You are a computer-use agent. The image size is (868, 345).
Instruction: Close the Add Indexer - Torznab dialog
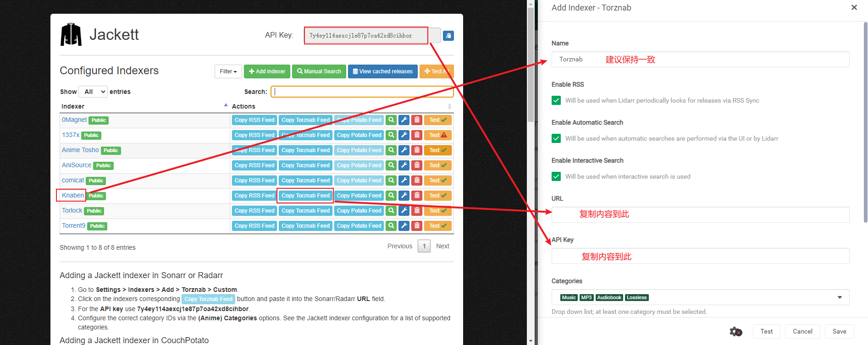click(x=854, y=7)
